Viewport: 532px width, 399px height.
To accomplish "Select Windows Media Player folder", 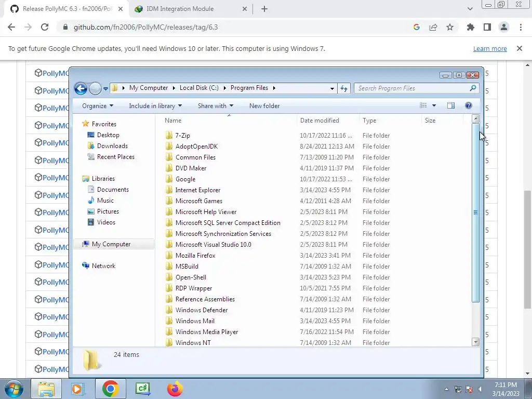I will [207, 332].
